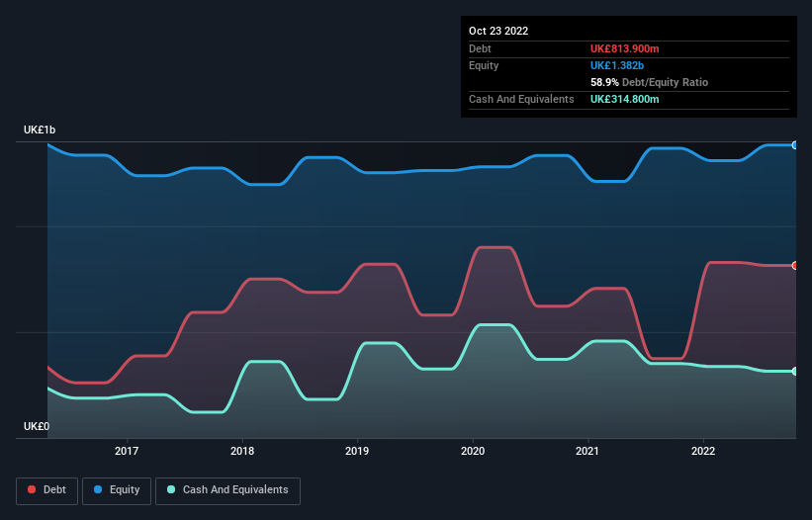Click the teal Cash legend dot

pyautogui.click(x=171, y=489)
